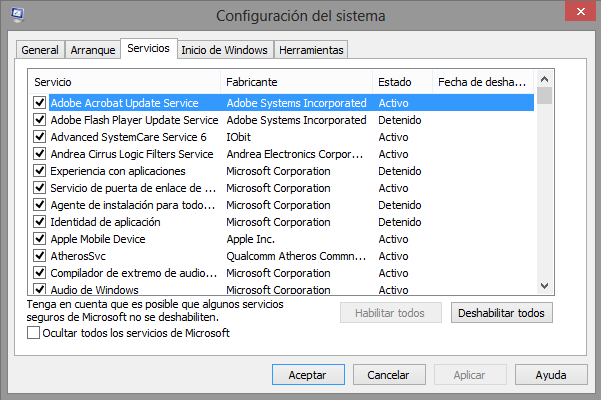Open the Herramientas tab

point(311,50)
